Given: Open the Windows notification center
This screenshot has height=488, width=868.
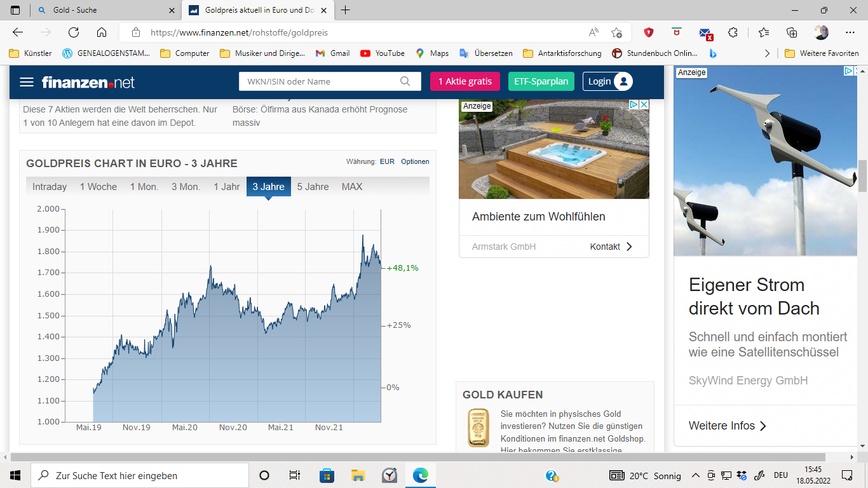Looking at the screenshot, I should pos(847,475).
